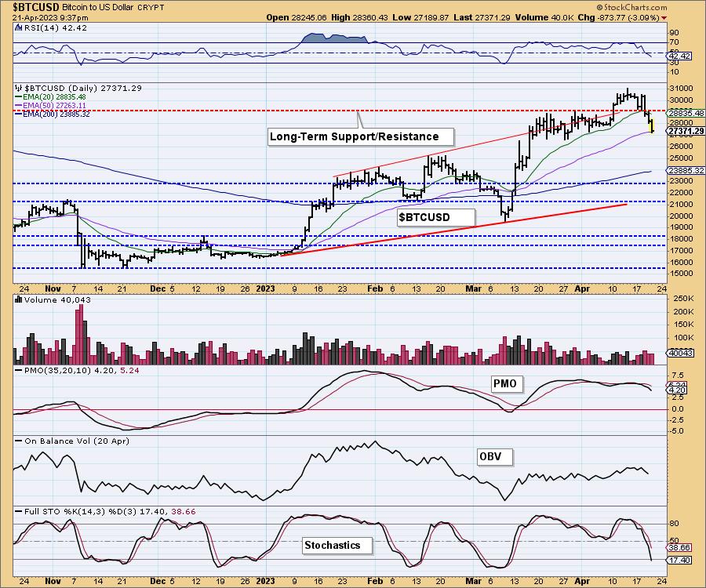This screenshot has width=706, height=588.
Task: Click the date '21-Apr-2023 9:37pm'
Action: click(50, 18)
